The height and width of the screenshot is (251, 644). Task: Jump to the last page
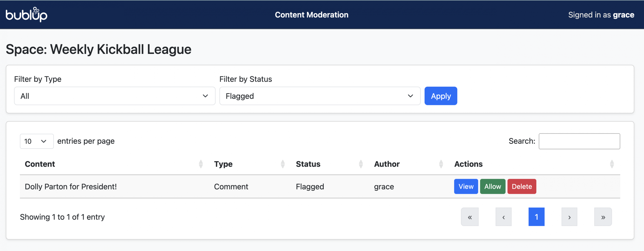[x=603, y=217]
